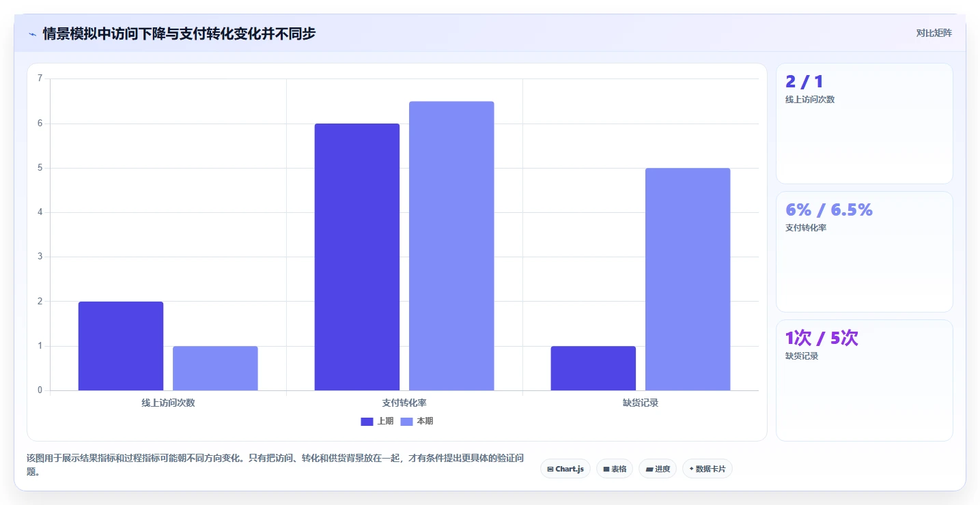Click the 上期 bar for 缺货记录
The width and height of the screenshot is (980, 505).
coord(593,369)
